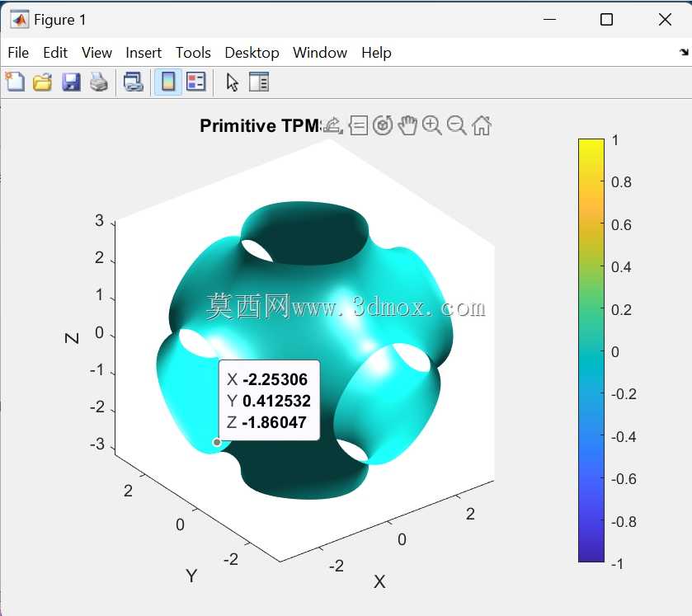Open a file with the folder icon
This screenshot has width=692, height=616.
tap(42, 82)
